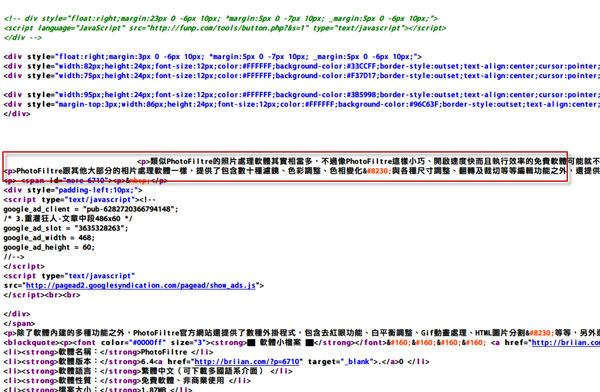The image size is (600, 392).
Task: Click the span line with id 'more-6710'
Action: point(85,180)
